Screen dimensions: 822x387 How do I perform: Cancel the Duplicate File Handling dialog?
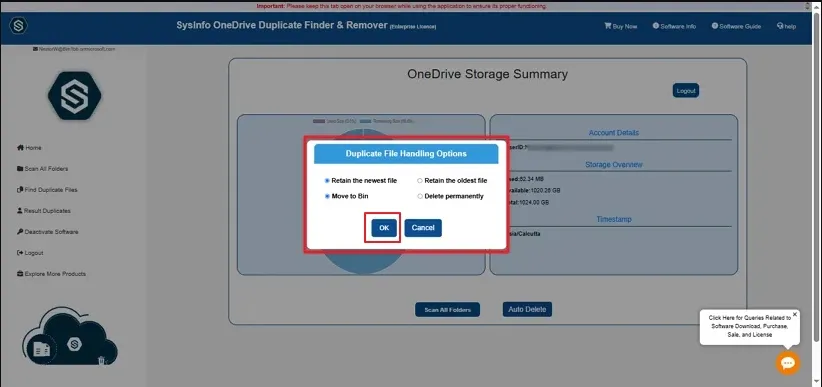(x=423, y=228)
